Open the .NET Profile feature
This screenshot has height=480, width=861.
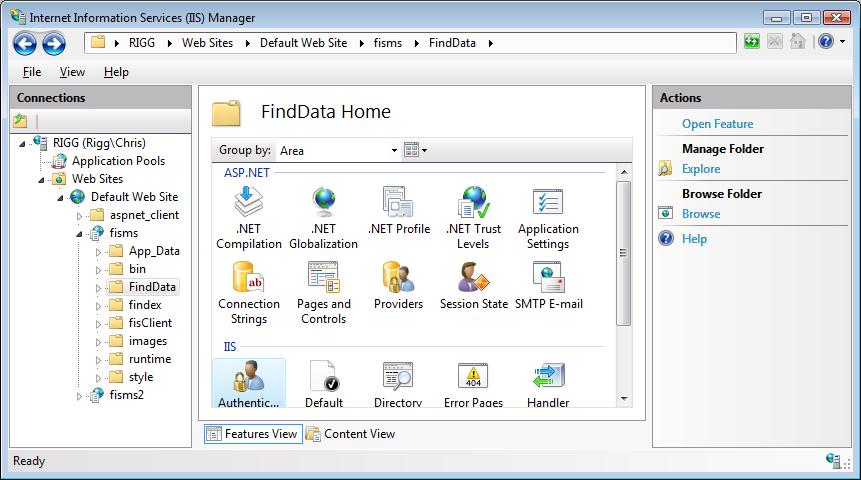click(399, 211)
